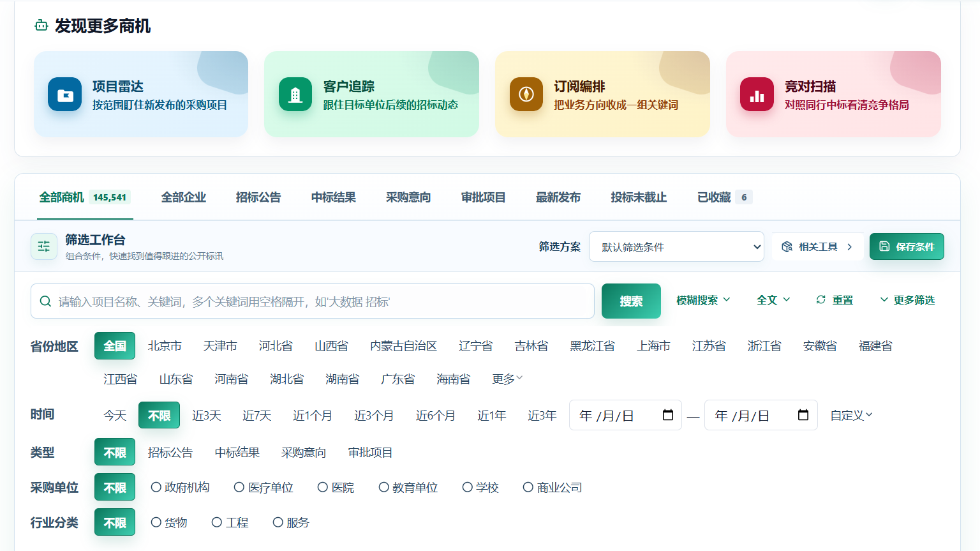The height and width of the screenshot is (551, 980).
Task: Open the 筛选方案 默认筛选条件 dropdown
Action: (676, 246)
